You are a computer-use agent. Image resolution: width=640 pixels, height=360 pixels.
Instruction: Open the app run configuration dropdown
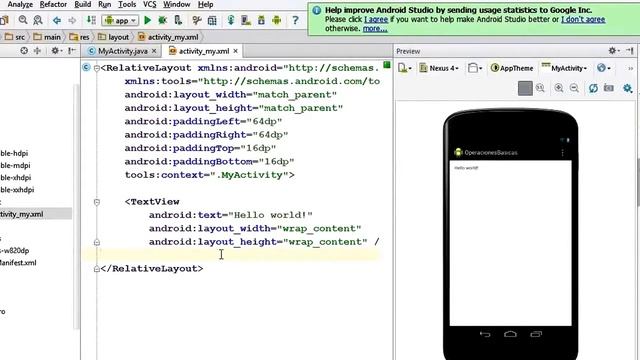[120, 20]
